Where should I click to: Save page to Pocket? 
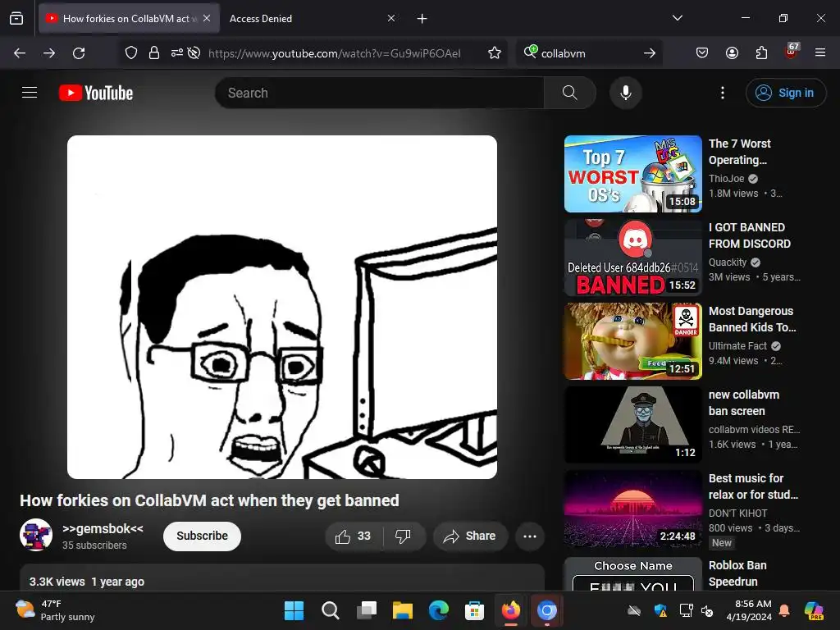pos(702,53)
